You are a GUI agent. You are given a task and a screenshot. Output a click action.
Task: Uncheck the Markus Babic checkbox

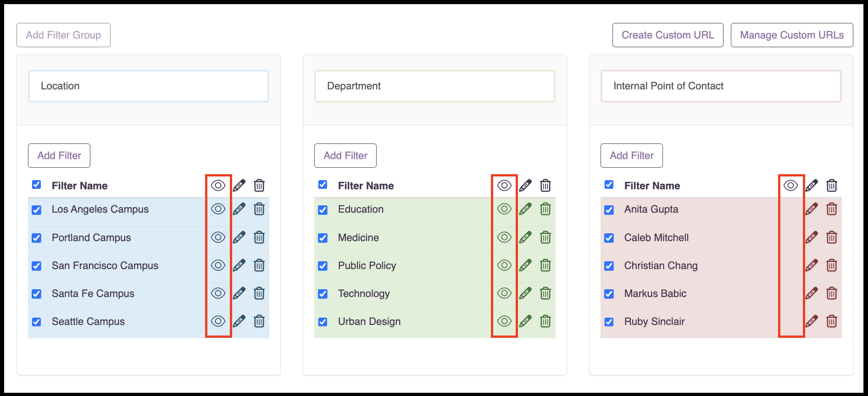(609, 294)
